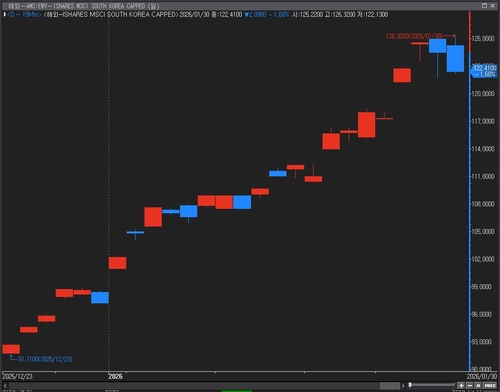Zoom in with the plus button
The width and height of the screenshot is (500, 392).
pyautogui.click(x=461, y=386)
